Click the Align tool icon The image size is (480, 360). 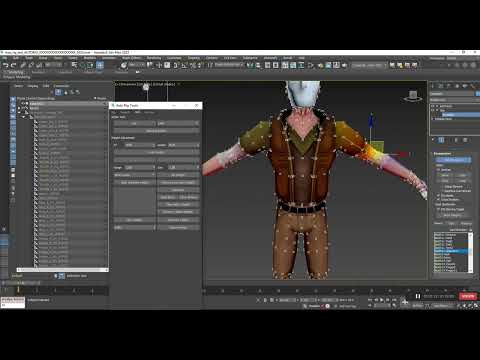coord(258,65)
